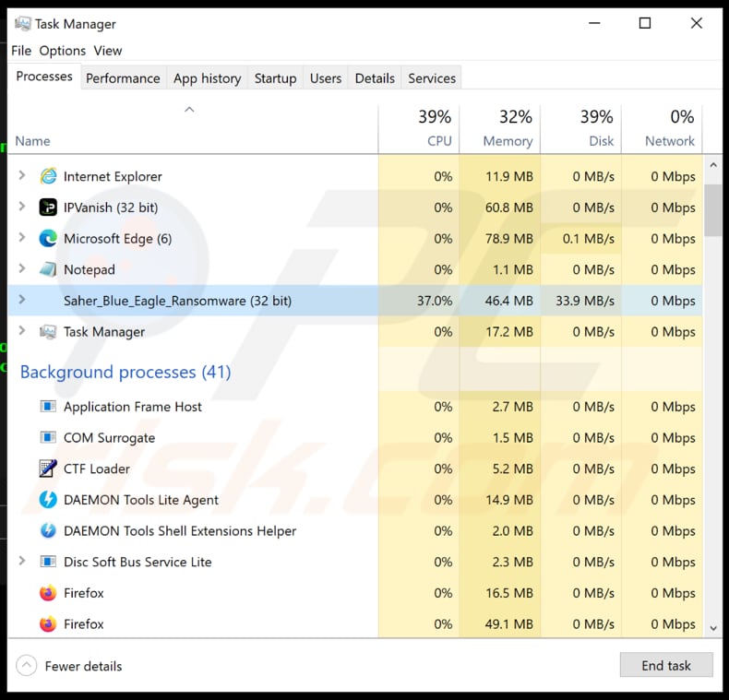Expand the Internet Explorer process group
The height and width of the screenshot is (700, 729).
[21, 175]
